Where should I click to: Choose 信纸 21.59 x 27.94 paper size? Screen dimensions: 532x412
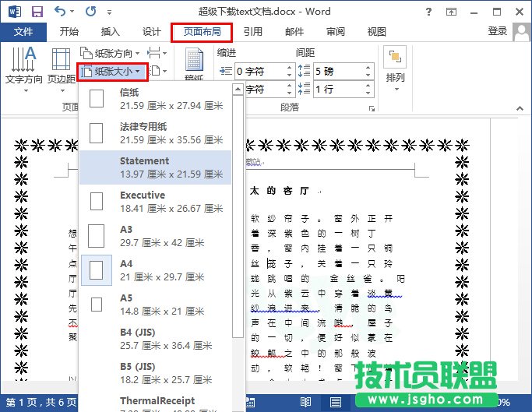point(156,99)
